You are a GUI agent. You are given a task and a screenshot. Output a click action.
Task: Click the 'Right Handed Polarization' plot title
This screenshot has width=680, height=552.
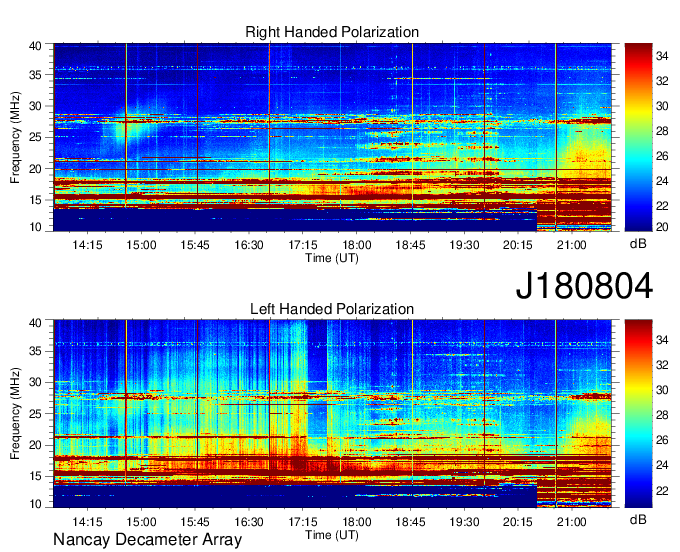pyautogui.click(x=332, y=32)
